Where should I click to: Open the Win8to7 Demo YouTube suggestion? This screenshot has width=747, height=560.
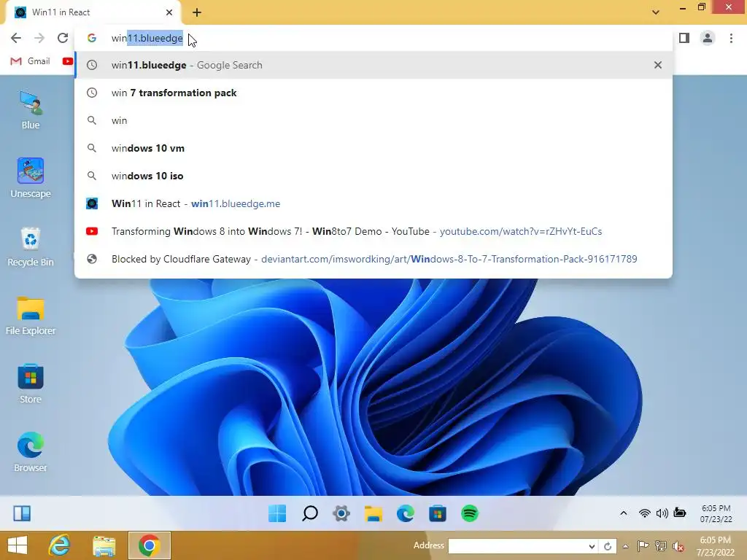click(373, 231)
